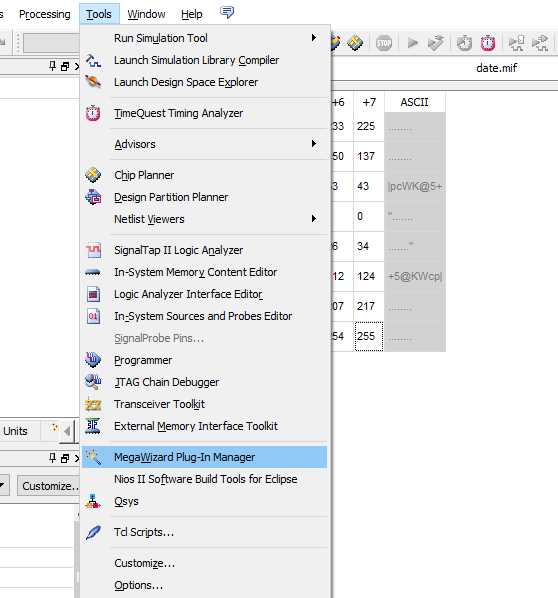Click the In-System Memory Content Editor icon
Screen dimensions: 558x598
93,272
